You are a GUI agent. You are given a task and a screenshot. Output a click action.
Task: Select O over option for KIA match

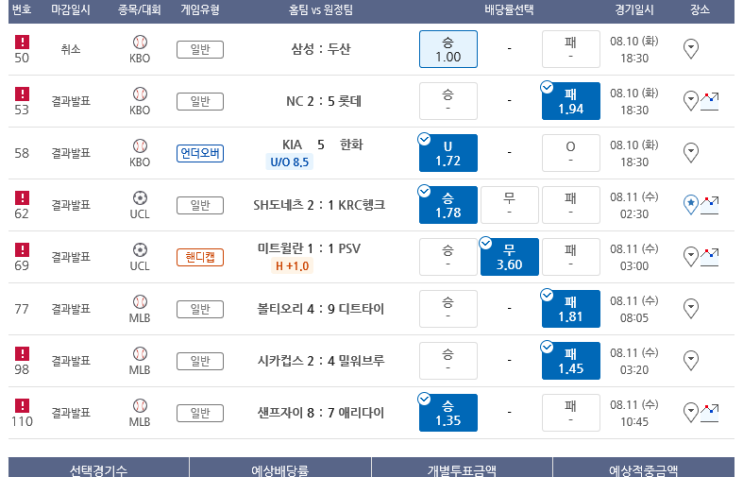(571, 153)
